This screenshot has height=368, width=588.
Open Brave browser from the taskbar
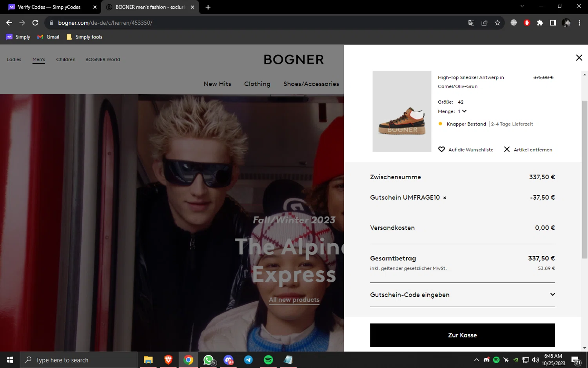168,360
